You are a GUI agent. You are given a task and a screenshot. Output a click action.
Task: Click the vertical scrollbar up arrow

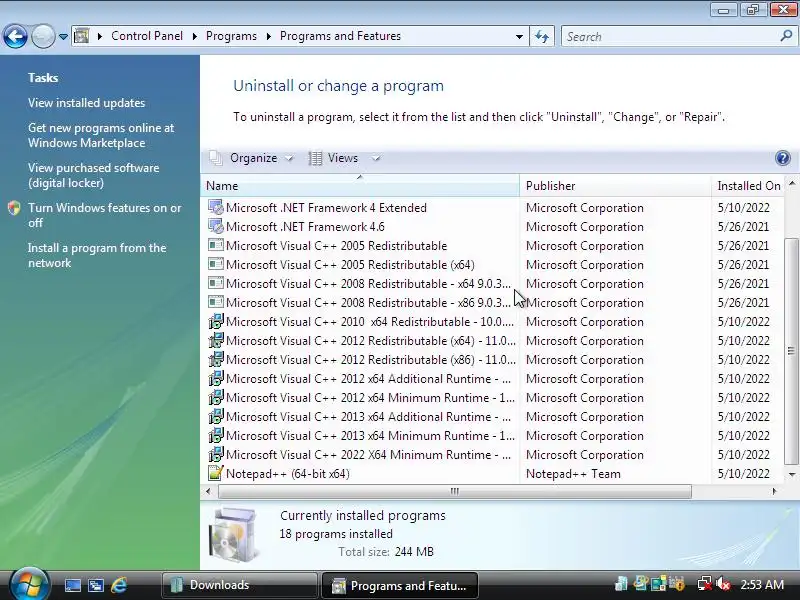coord(792,183)
